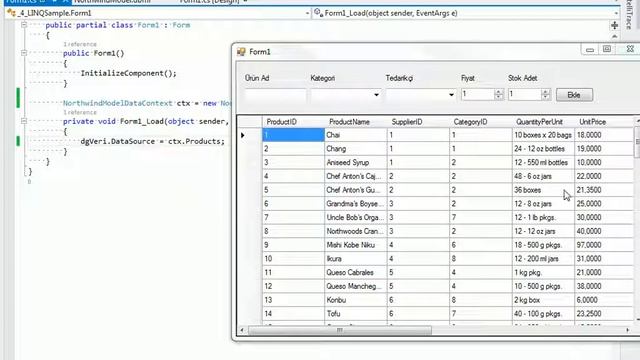Sort by the SupplierID column header
The width and height of the screenshot is (640, 360).
click(418, 122)
